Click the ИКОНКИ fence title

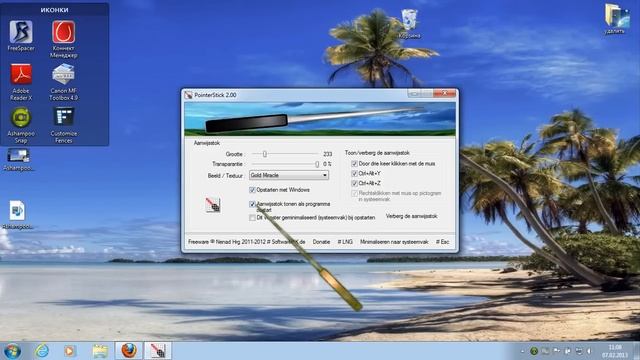(54, 10)
